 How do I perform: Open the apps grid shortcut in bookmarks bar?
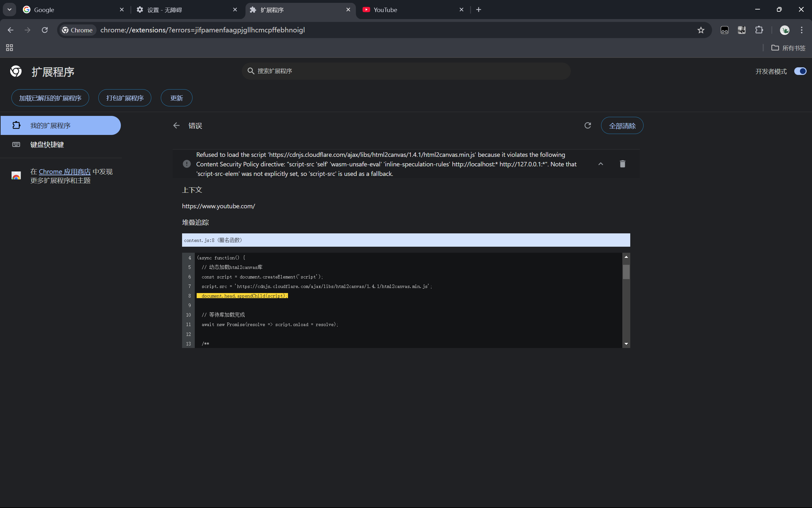point(10,48)
